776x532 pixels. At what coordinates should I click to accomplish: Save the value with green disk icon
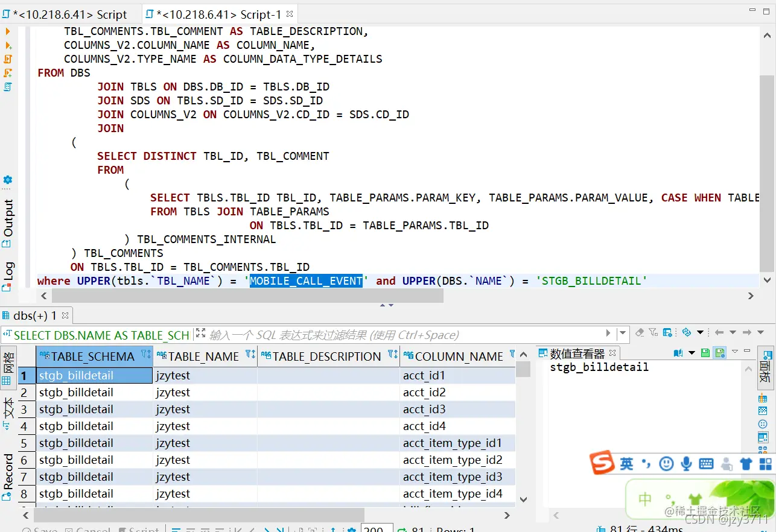pyautogui.click(x=706, y=353)
